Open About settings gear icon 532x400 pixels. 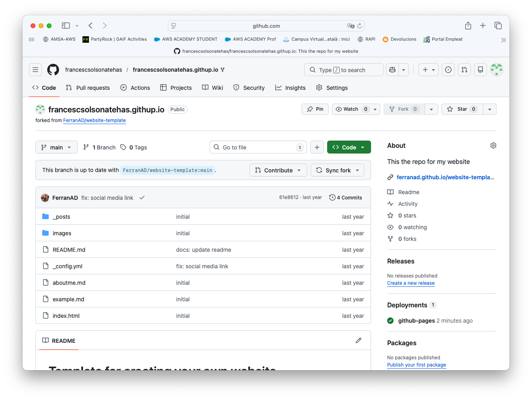point(493,145)
